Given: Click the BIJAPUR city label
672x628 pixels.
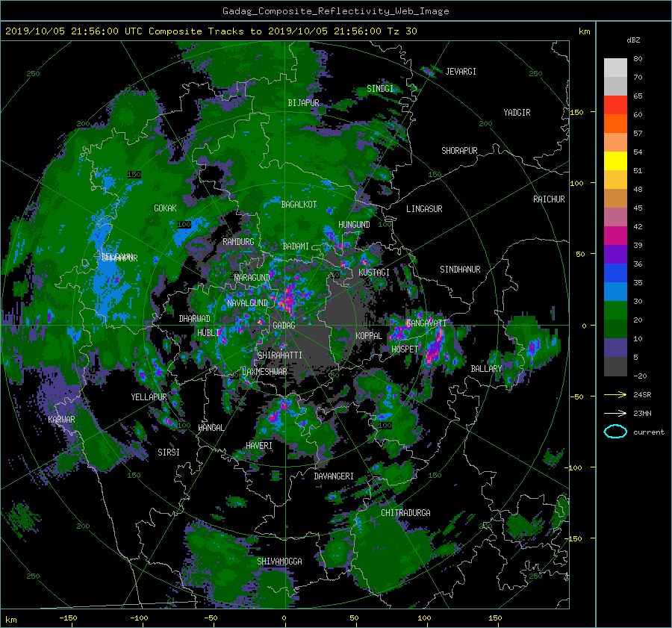Looking at the screenshot, I should [303, 103].
